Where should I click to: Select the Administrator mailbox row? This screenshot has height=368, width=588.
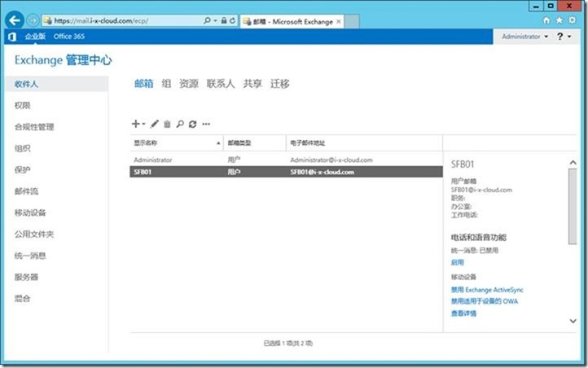click(286, 160)
